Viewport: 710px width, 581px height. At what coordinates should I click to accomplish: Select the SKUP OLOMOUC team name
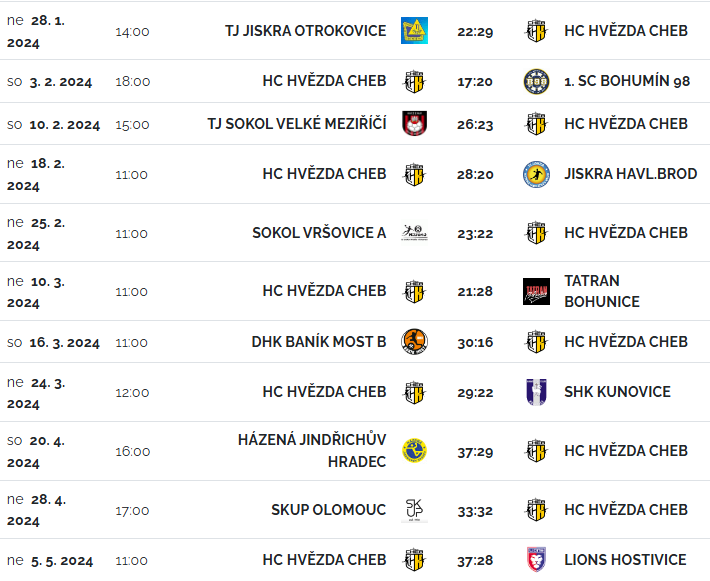[329, 510]
